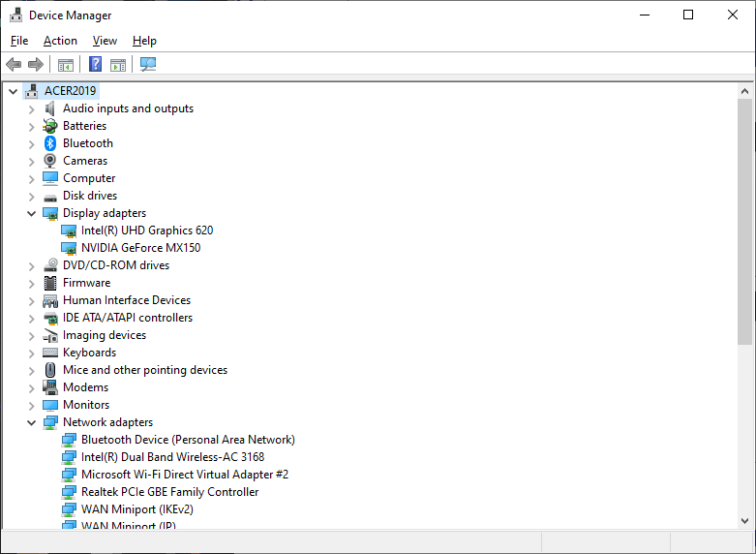Click the NVIDIA GeForce MX150 adapter icon
The height and width of the screenshot is (554, 756).
coord(69,248)
